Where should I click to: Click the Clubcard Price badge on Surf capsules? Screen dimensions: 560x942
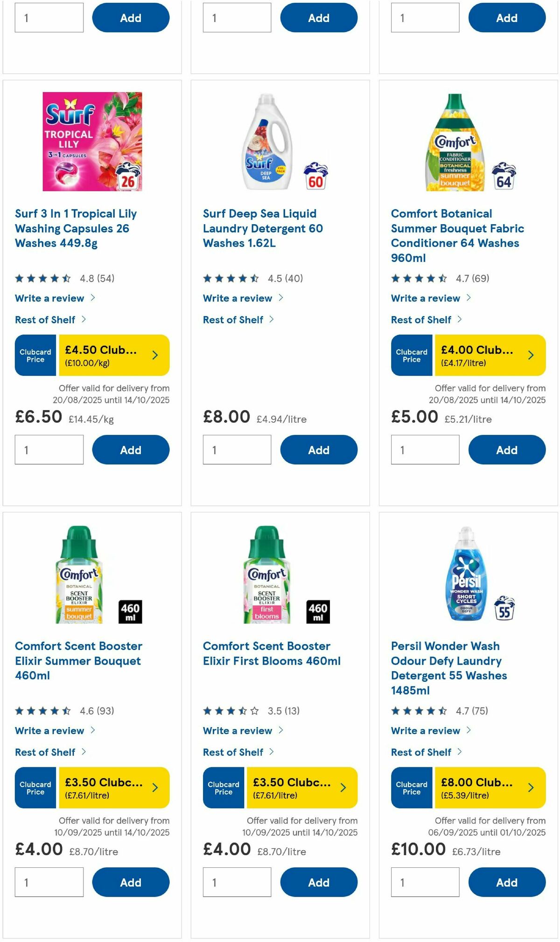point(35,355)
